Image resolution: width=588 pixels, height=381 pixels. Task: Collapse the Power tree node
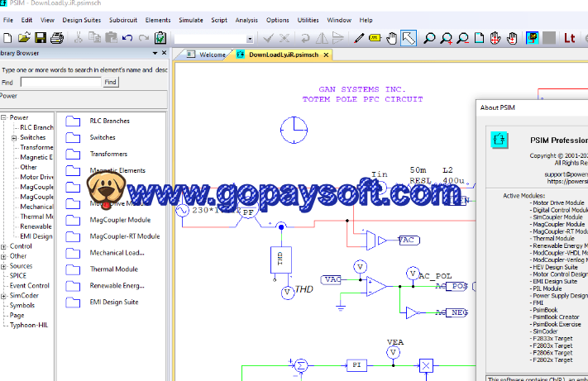pos(3,117)
